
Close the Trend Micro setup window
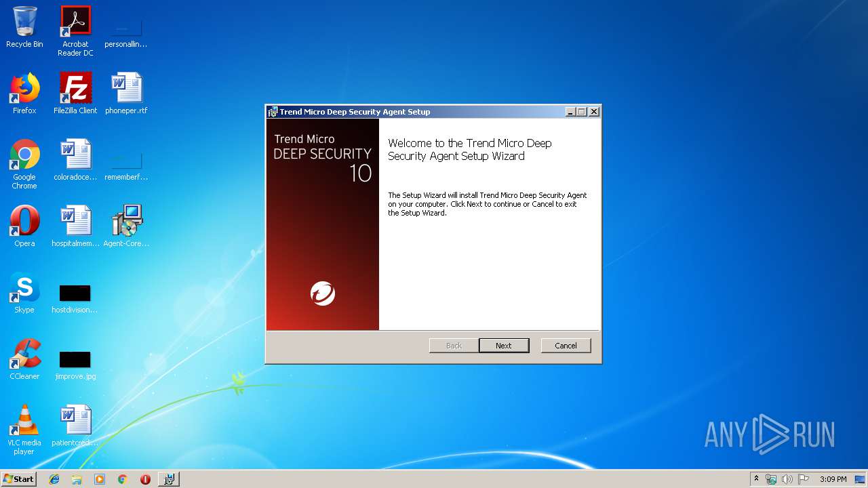(594, 112)
